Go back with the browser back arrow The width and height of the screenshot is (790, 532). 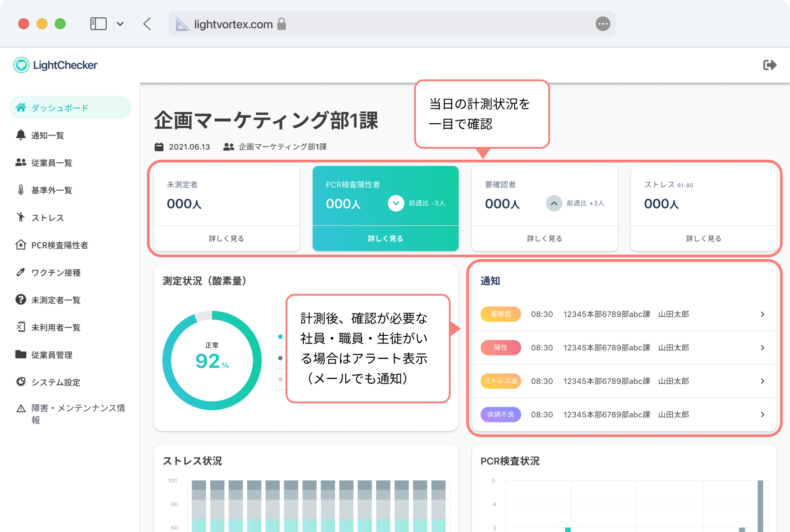147,24
